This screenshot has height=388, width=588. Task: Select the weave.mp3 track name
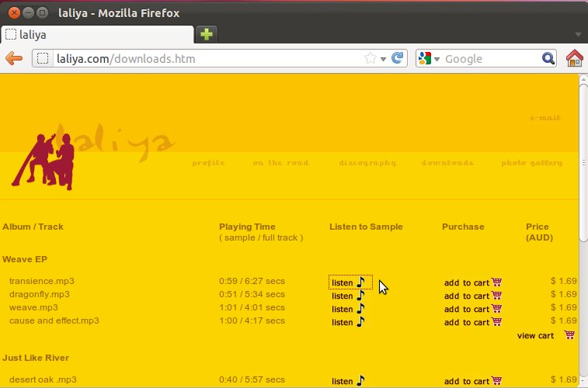(x=33, y=307)
